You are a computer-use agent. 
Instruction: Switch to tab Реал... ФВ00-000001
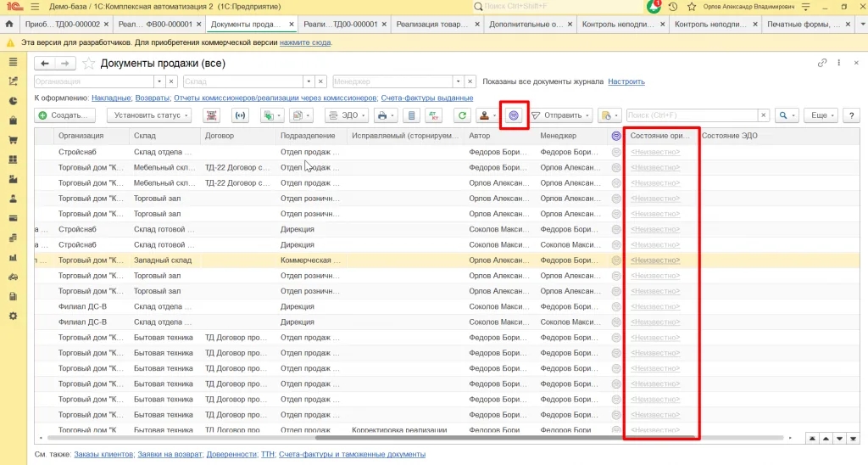coord(156,24)
